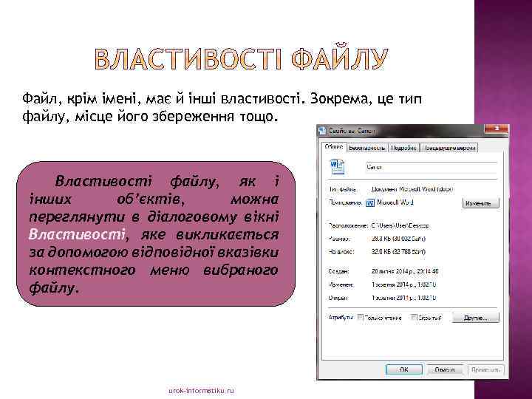Click the on-disk size 32.0 КБ
The height and width of the screenshot is (399, 532).
point(398,252)
